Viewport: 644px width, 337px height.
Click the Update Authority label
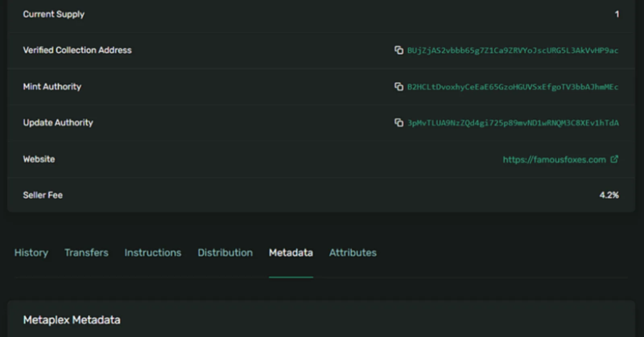click(58, 123)
